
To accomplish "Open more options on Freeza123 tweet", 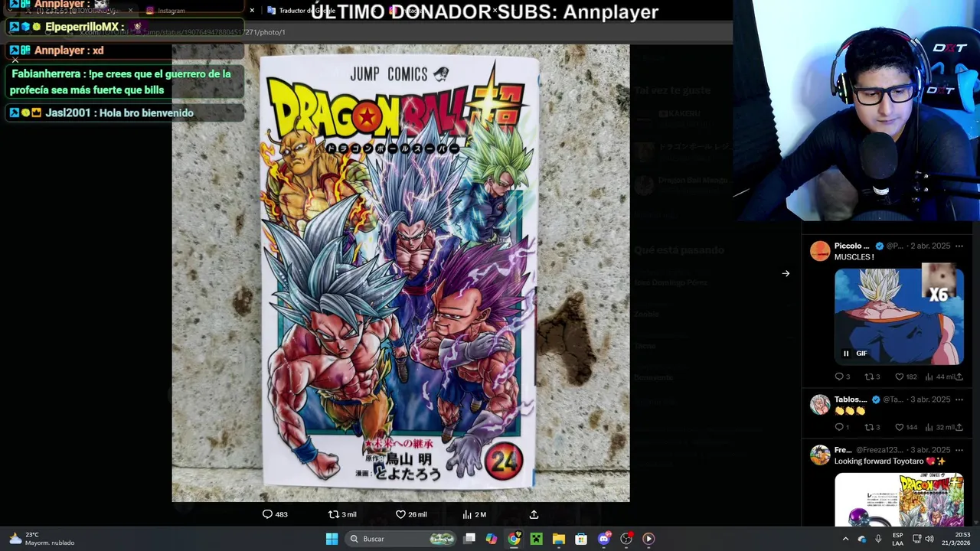I will 959,450.
